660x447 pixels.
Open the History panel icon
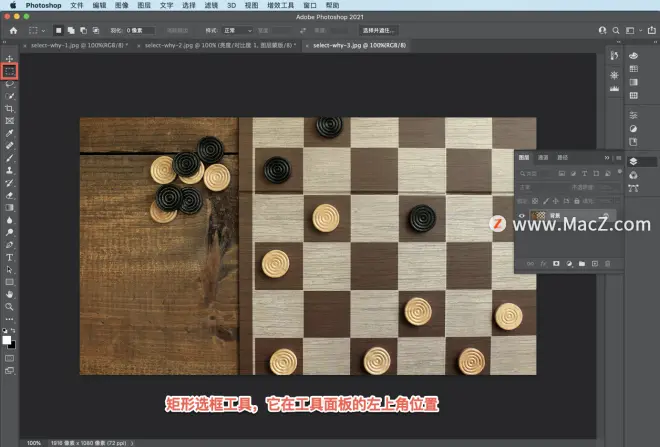click(x=615, y=56)
